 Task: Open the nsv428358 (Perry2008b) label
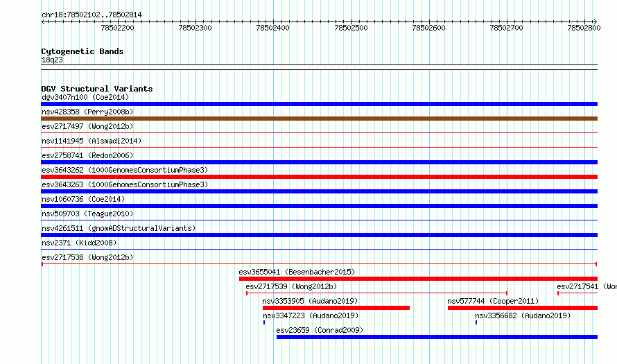point(87,112)
